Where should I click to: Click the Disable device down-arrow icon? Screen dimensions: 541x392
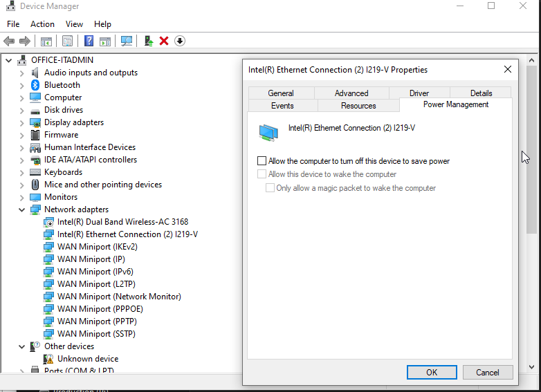pos(180,41)
